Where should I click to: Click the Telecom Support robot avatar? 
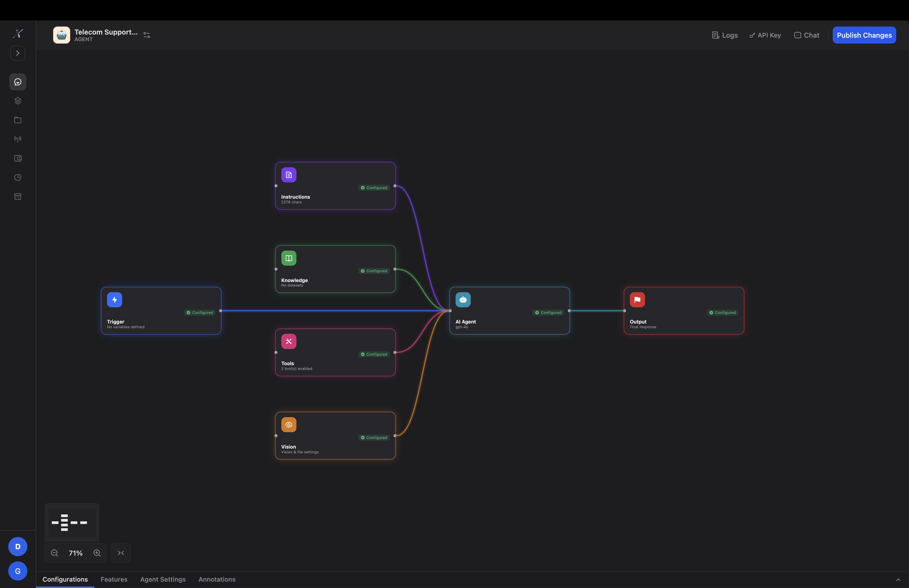(61, 35)
